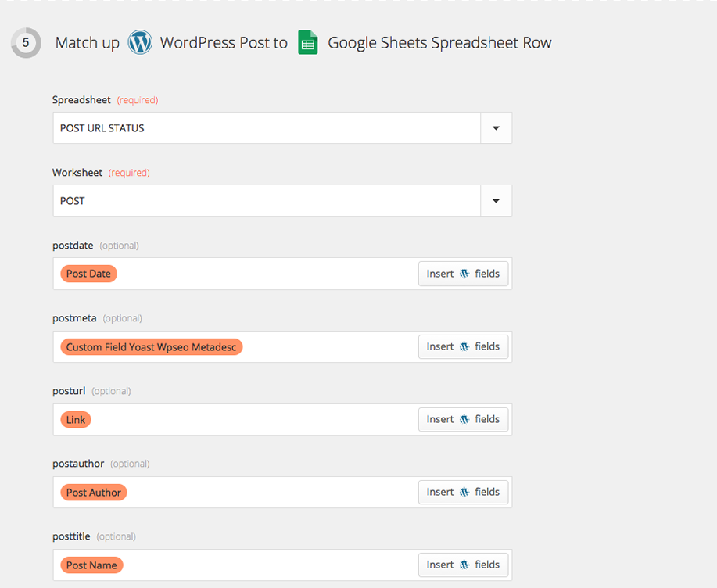Select the step 5 circle indicator
The width and height of the screenshot is (717, 588).
pyautogui.click(x=26, y=43)
